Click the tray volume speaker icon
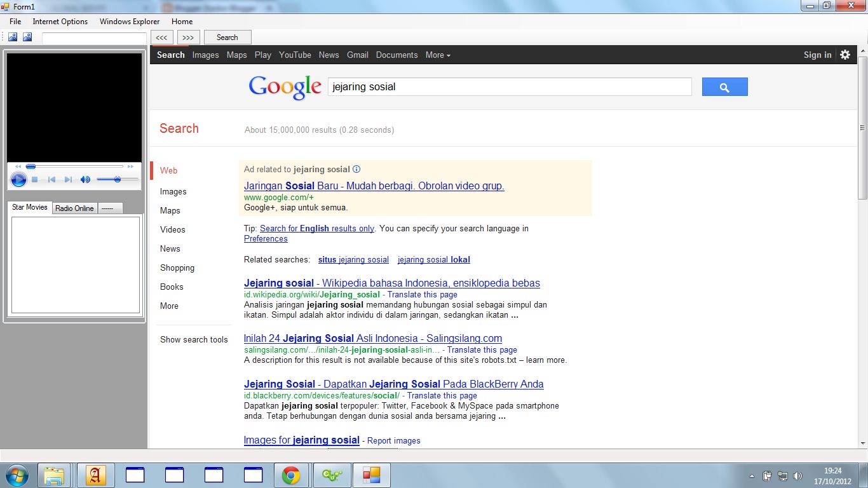 [797, 476]
